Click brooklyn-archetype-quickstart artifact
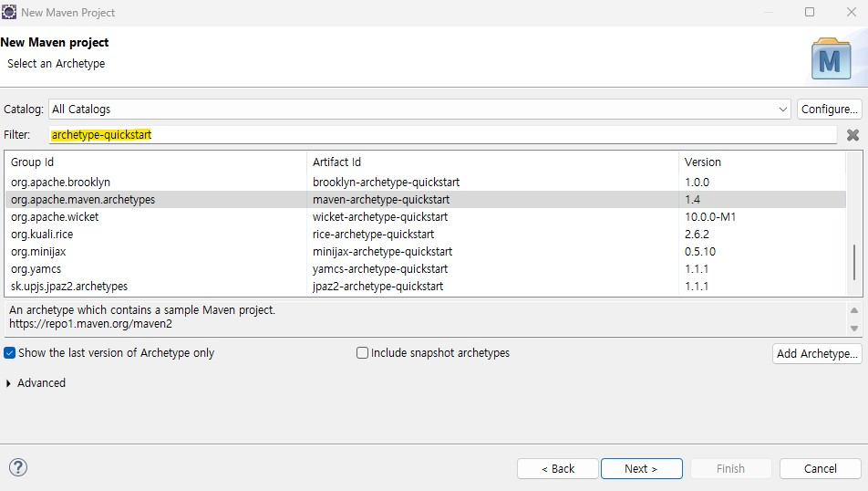The width and height of the screenshot is (868, 491). click(x=386, y=183)
